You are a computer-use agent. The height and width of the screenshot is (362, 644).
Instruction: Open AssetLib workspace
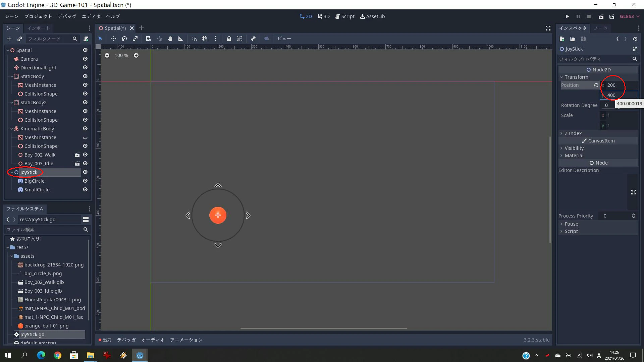click(372, 16)
